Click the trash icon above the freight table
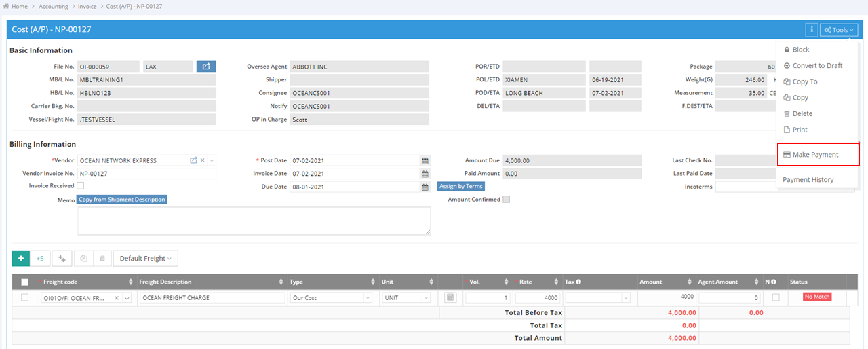Screen dimensions: 868x349 click(x=102, y=259)
